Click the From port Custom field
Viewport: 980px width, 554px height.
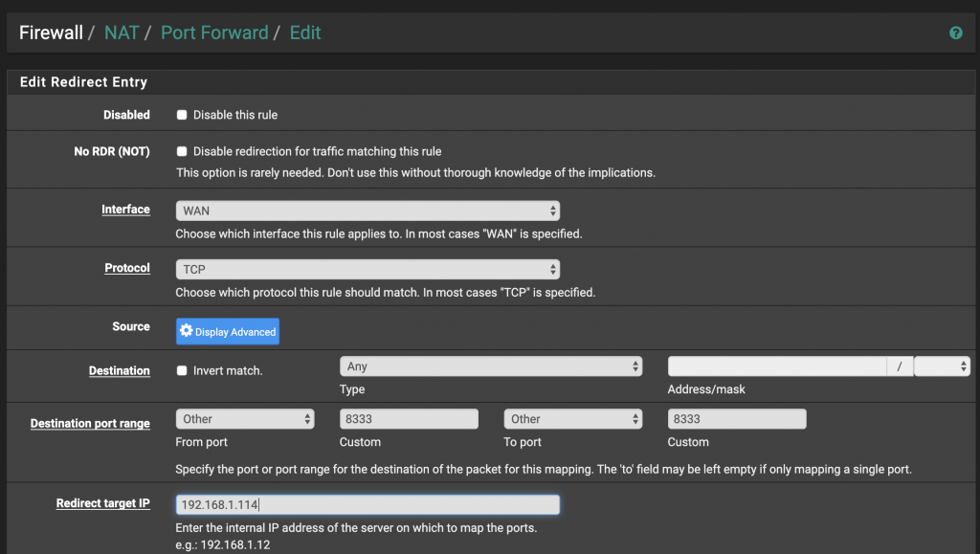[x=409, y=419]
